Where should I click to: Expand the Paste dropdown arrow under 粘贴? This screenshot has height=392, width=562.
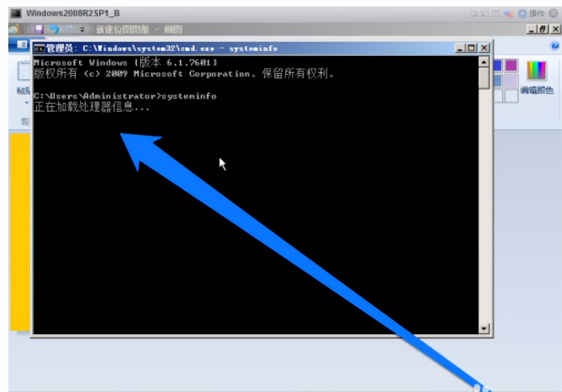[x=26, y=102]
